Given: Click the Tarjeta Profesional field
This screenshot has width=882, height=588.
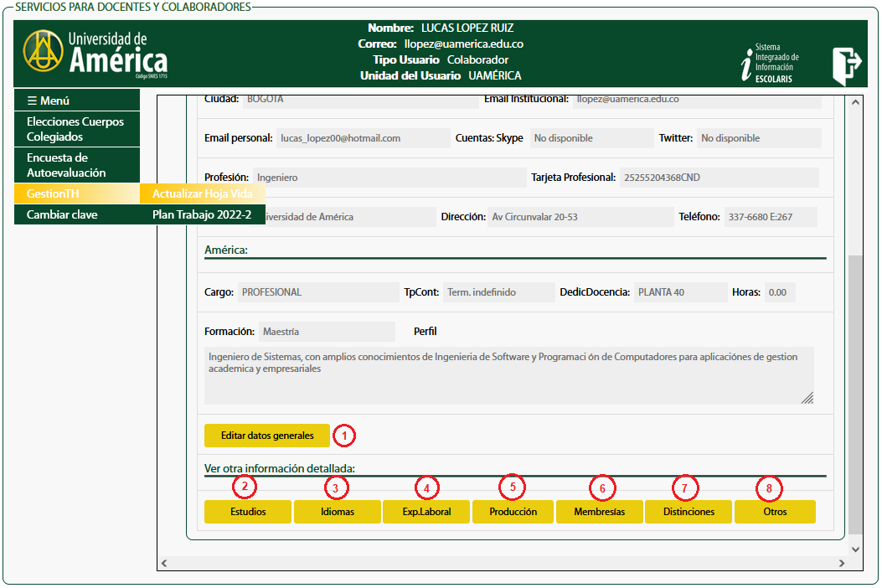Looking at the screenshot, I should (x=720, y=178).
